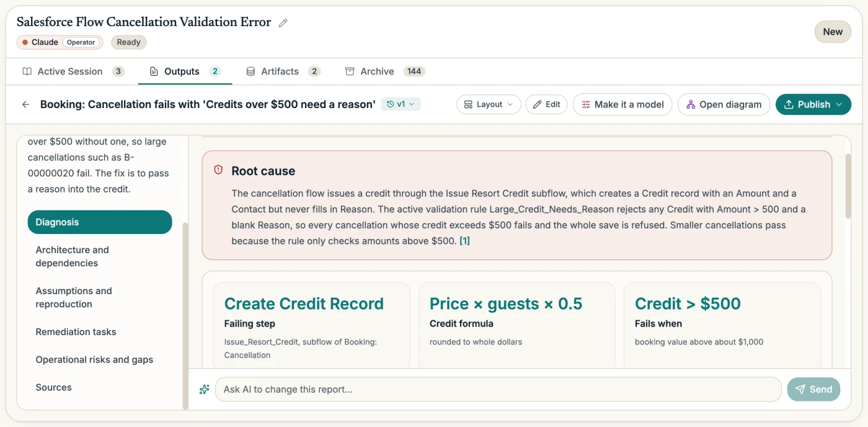Viewport: 868px width, 427px height.
Task: Click the New button
Action: 833,32
